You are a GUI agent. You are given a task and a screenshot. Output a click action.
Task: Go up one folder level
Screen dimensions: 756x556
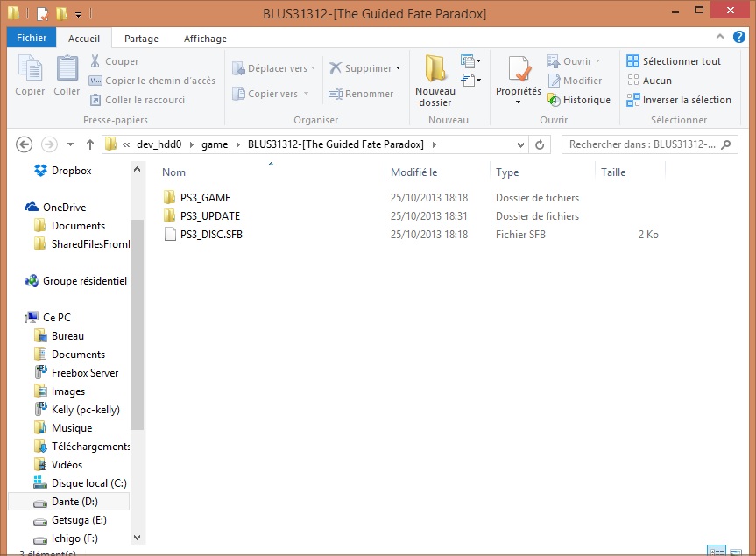(89, 144)
